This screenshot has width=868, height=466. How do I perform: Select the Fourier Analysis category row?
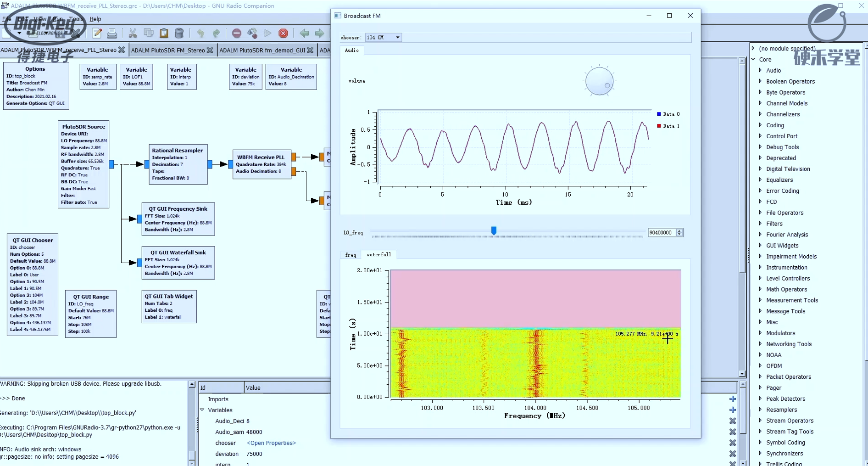point(787,235)
